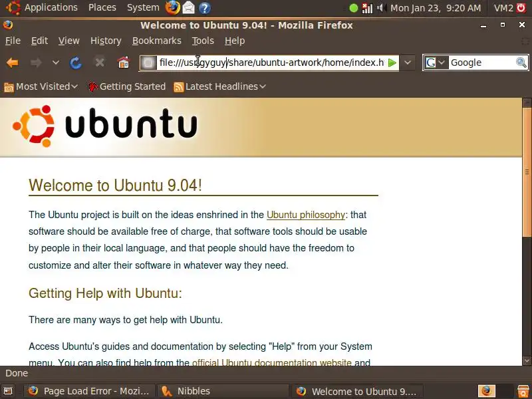Launch Firefox from the top panel icon
The image size is (532, 399).
[172, 8]
